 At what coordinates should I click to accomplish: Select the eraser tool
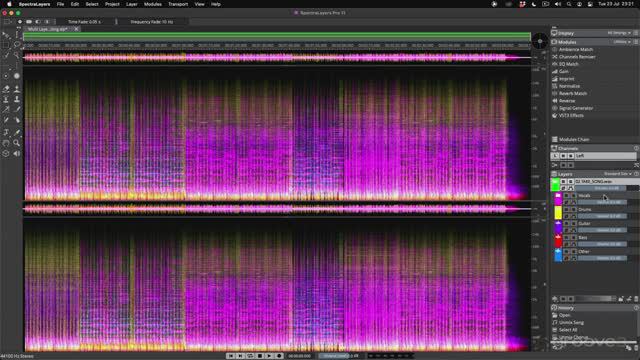pos(6,88)
